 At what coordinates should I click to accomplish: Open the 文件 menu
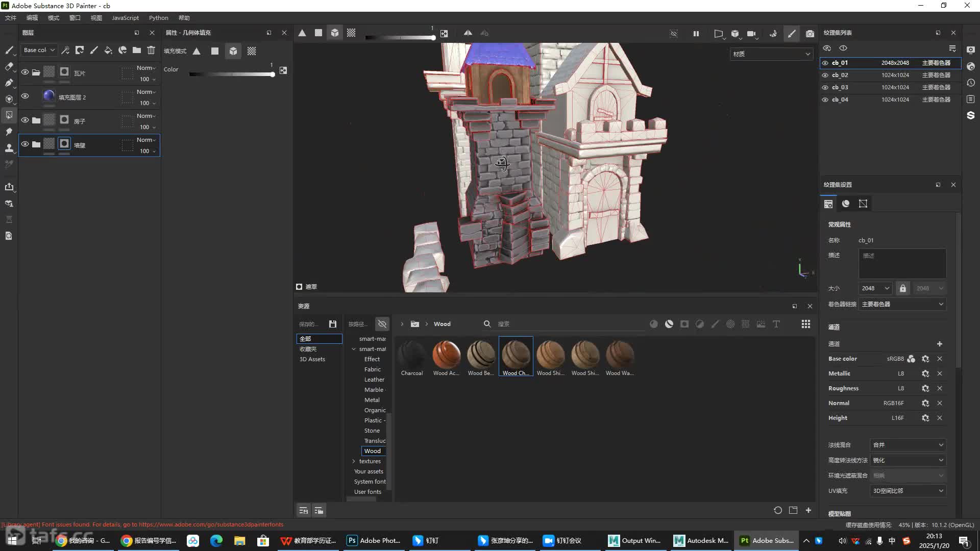click(11, 18)
